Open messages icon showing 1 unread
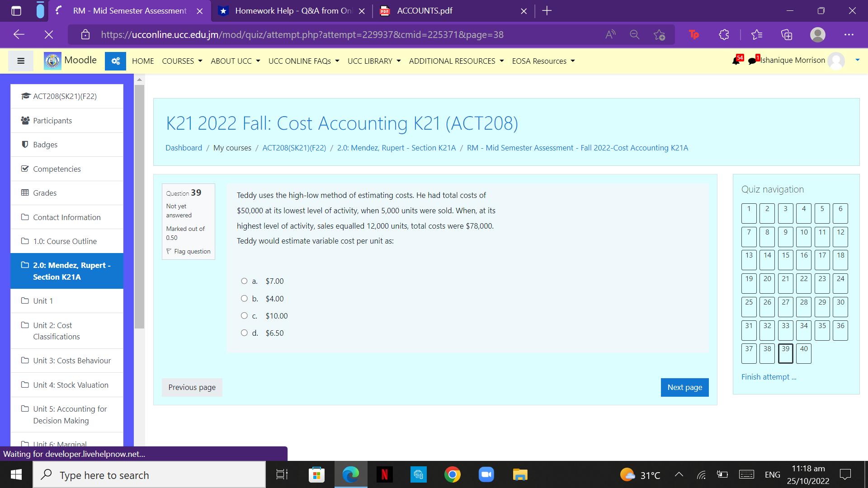Screen dimensions: 868x488 [752, 61]
